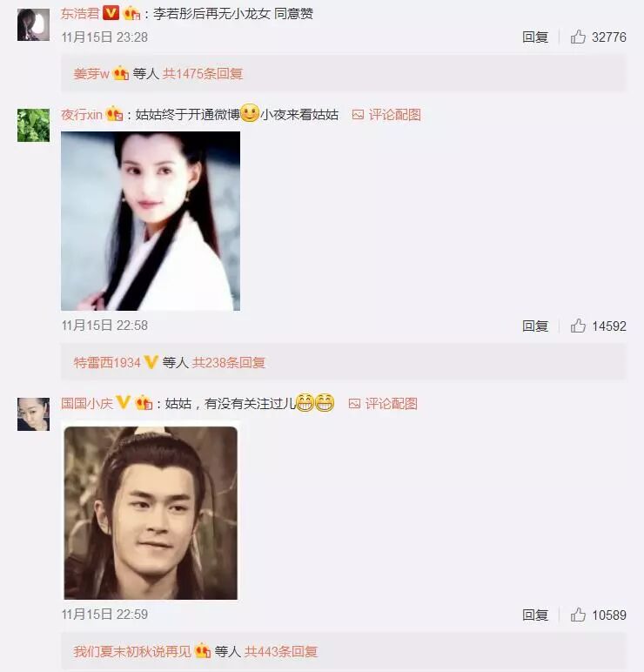Like the comment with 32776 likes
Viewport: 644px width, 672px height.
pyautogui.click(x=578, y=37)
